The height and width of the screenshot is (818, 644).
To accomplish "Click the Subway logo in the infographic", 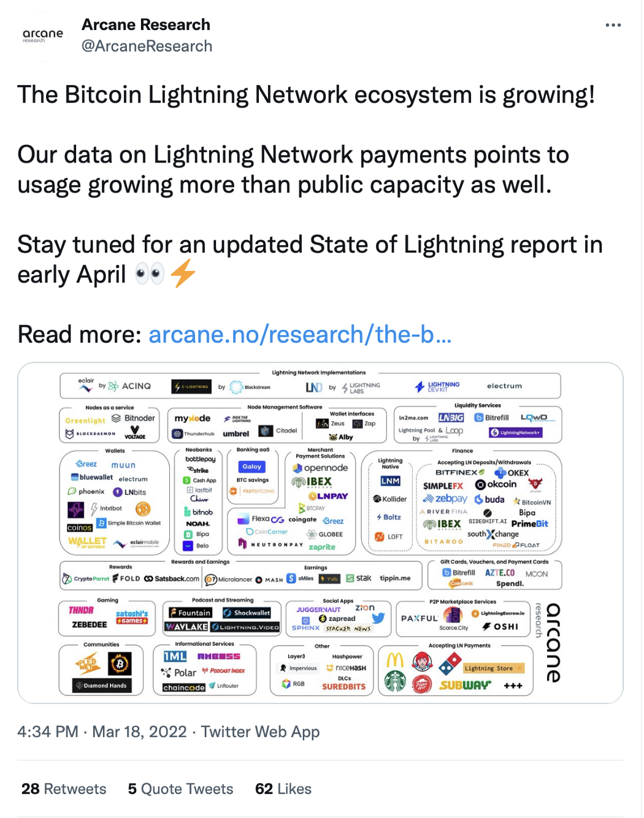I will pos(466,685).
